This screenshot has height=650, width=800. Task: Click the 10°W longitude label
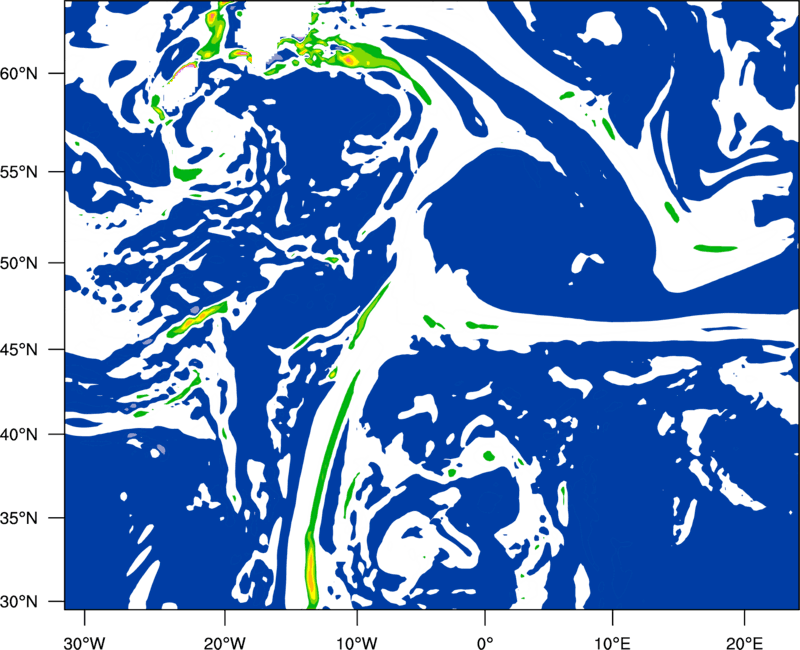[357, 643]
